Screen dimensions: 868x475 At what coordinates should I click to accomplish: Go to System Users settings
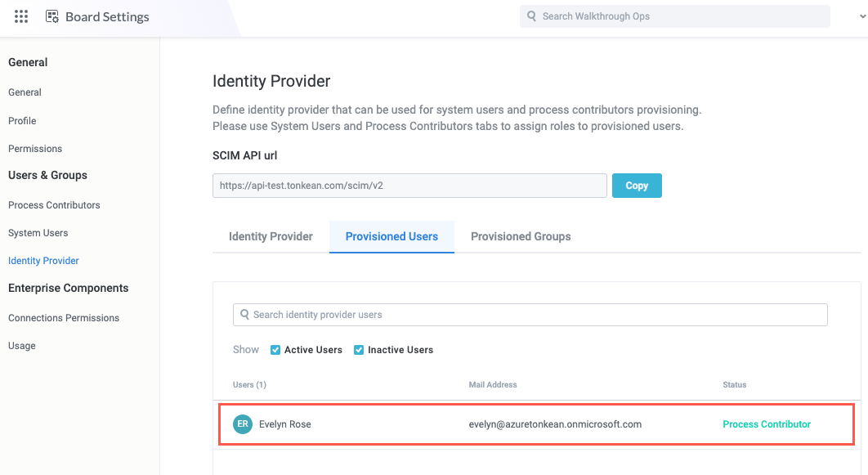coord(38,233)
